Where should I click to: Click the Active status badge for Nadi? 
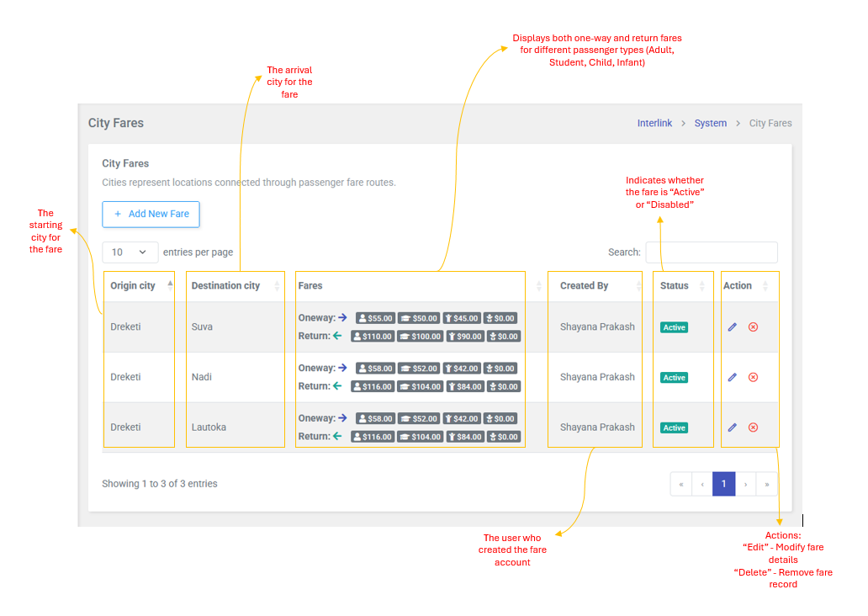[x=674, y=378]
